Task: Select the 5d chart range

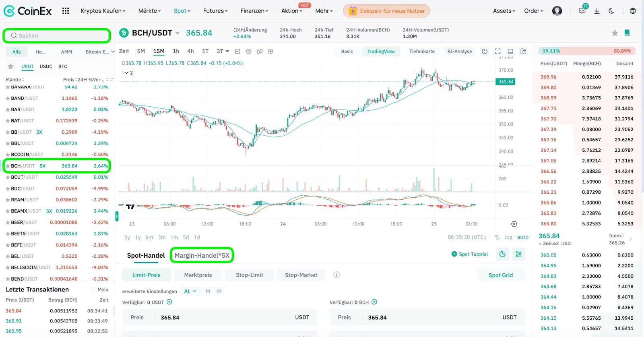Action: point(186,238)
